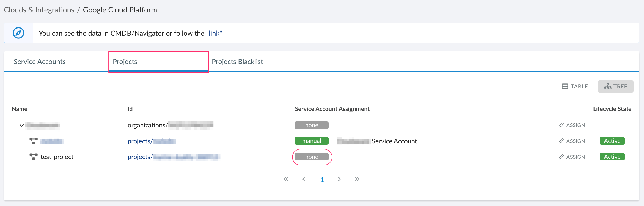Image resolution: width=644 pixels, height=206 pixels.
Task: Open the Service Accounts tab
Action: pos(40,62)
